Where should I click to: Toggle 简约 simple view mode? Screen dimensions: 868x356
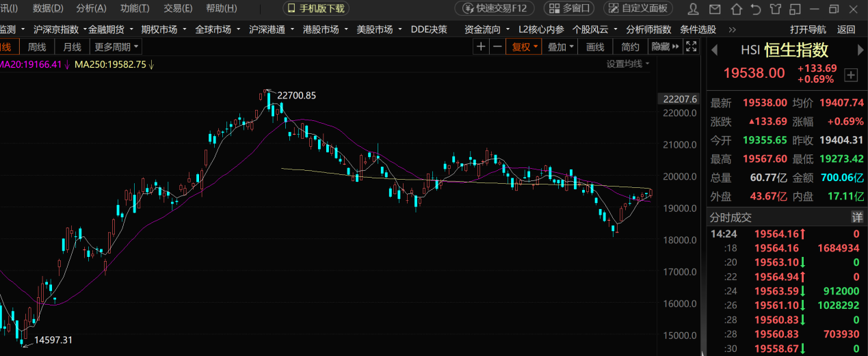tap(630, 46)
